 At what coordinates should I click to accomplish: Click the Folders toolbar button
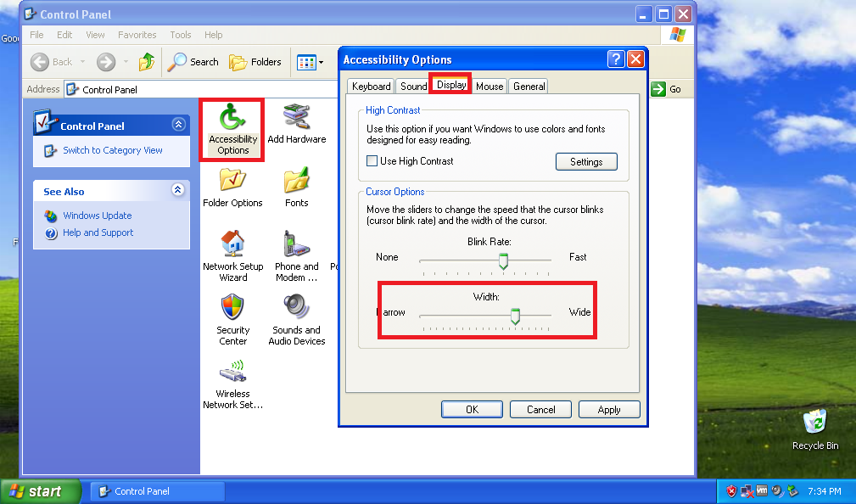(x=255, y=62)
